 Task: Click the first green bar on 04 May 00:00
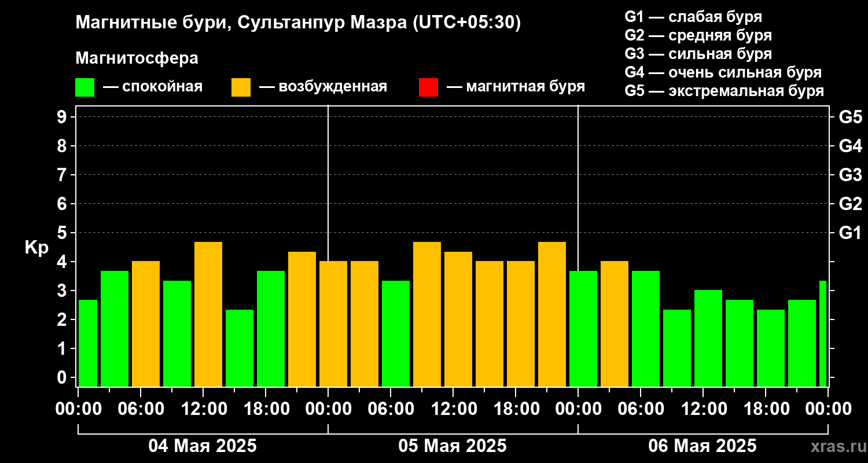click(88, 343)
